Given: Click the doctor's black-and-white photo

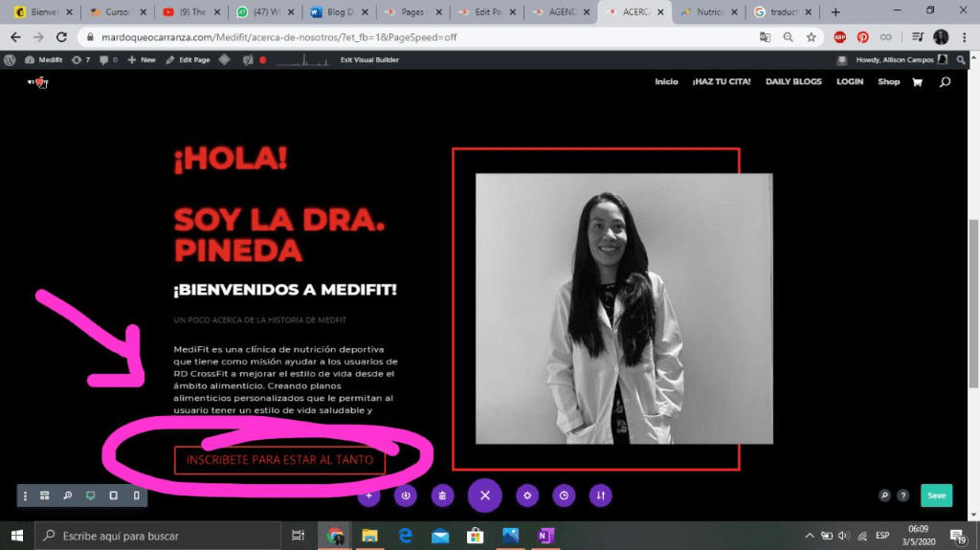Looking at the screenshot, I should click(624, 308).
